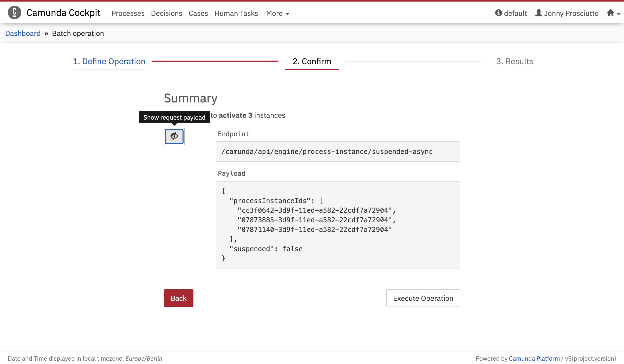Click the Endpoint label
Screen dimensions: 624x364
coord(233,134)
